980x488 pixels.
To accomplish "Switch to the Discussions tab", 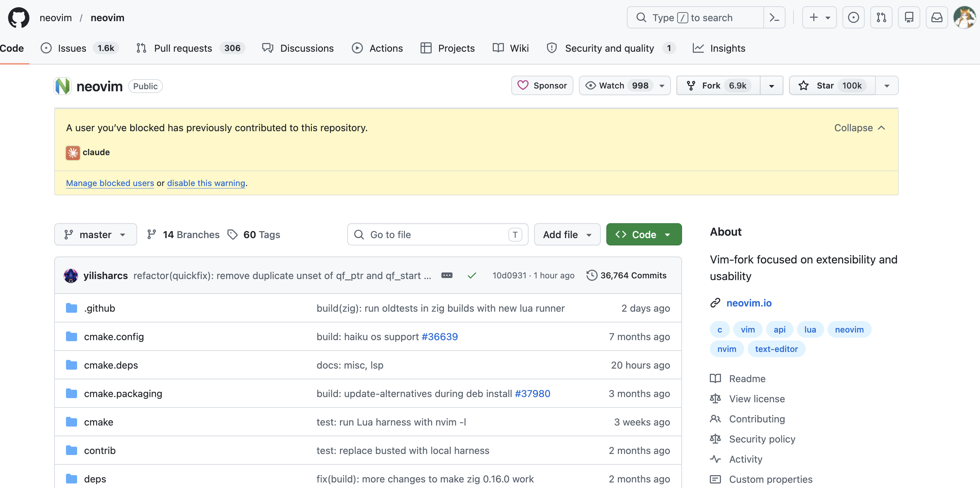I will click(298, 48).
